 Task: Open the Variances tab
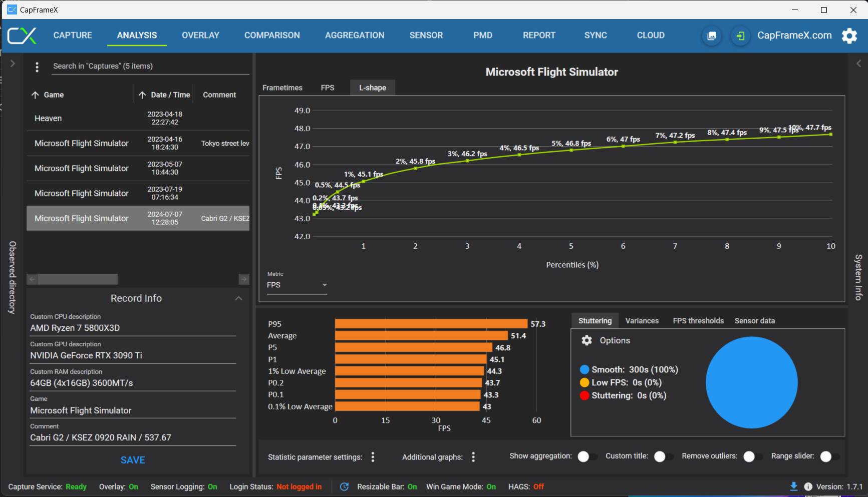[642, 321]
